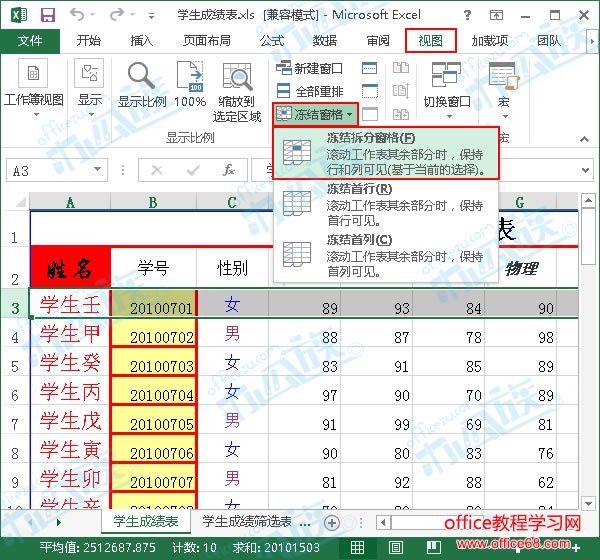
Task: Click Page Layout view icon in status bar
Action: tap(396, 547)
